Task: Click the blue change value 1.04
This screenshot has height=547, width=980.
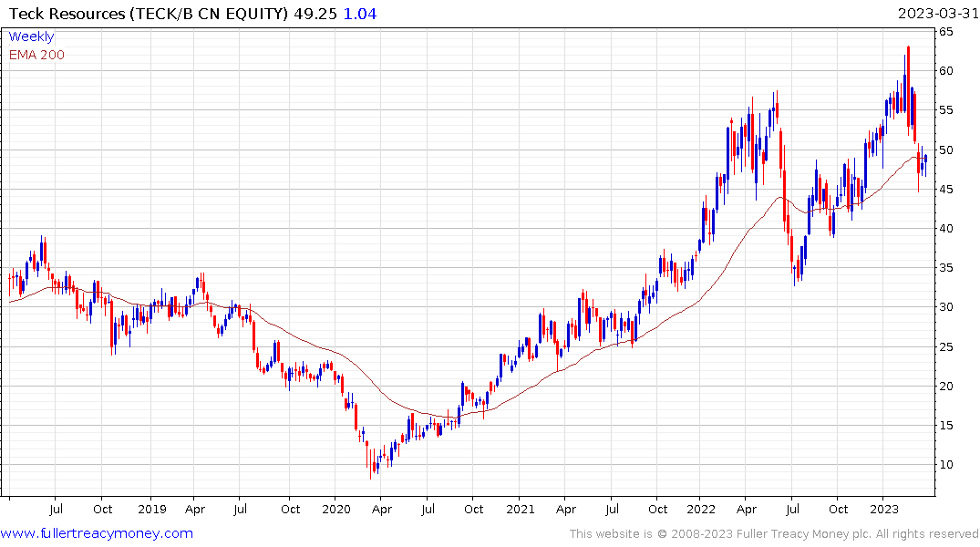Action: 360,14
